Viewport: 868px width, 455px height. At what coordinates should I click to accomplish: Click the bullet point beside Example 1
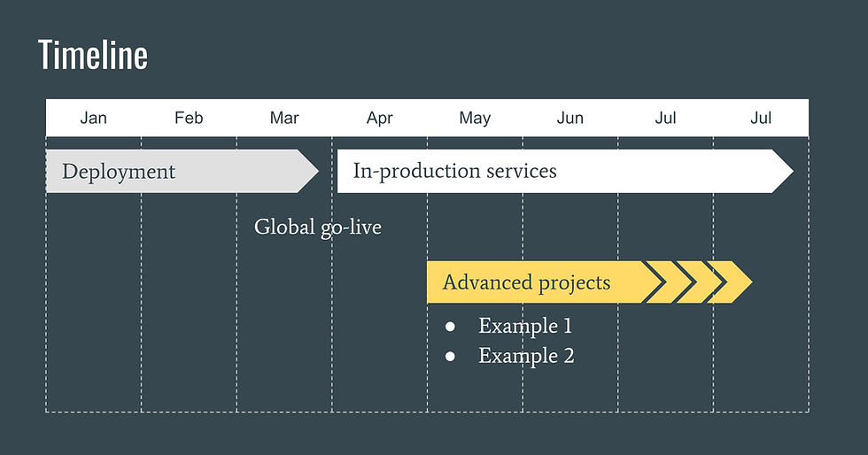[x=450, y=327]
